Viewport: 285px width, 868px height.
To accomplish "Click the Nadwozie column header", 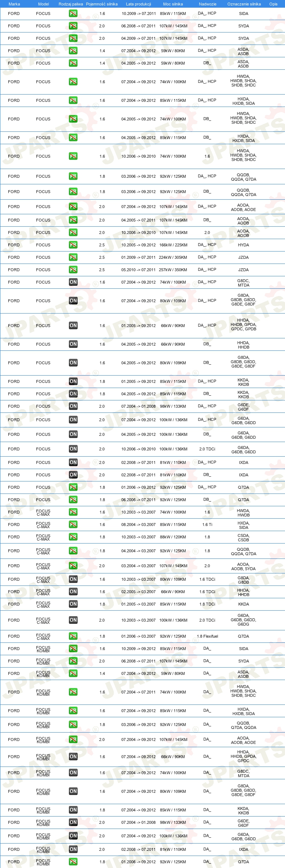I will click(208, 4).
